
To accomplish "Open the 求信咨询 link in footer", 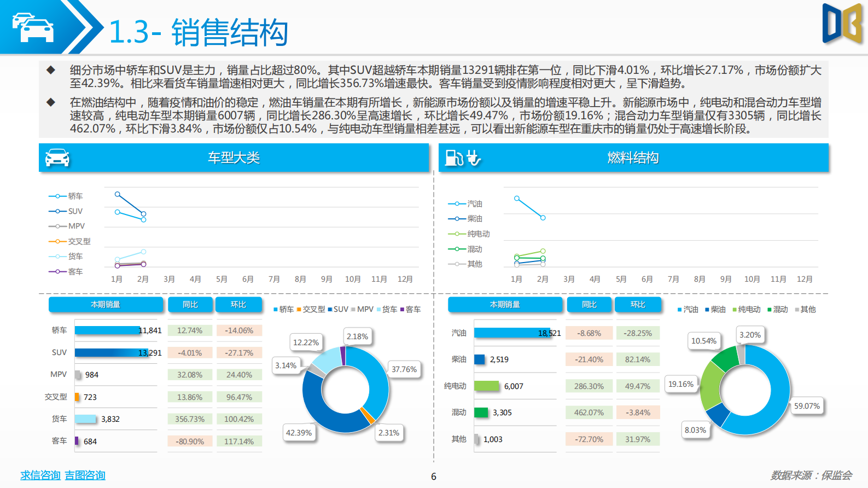I will pyautogui.click(x=40, y=475).
